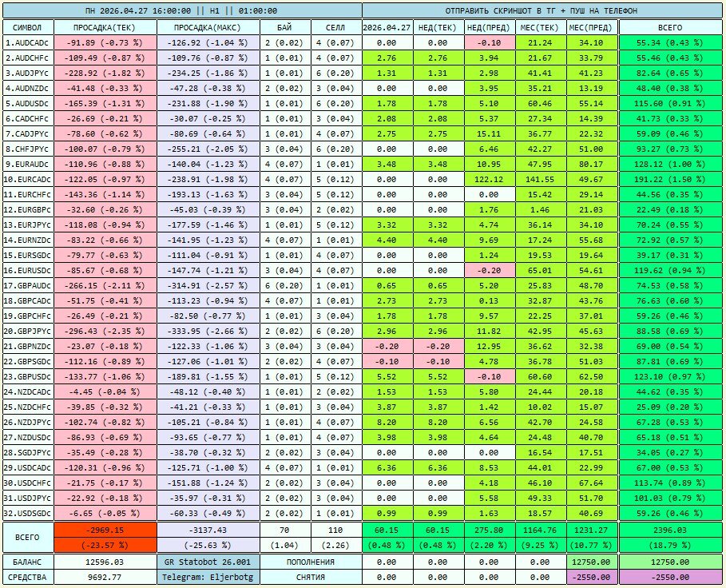Select the 32.USDSGDc symbol cell
The image size is (726, 588).
(x=28, y=513)
